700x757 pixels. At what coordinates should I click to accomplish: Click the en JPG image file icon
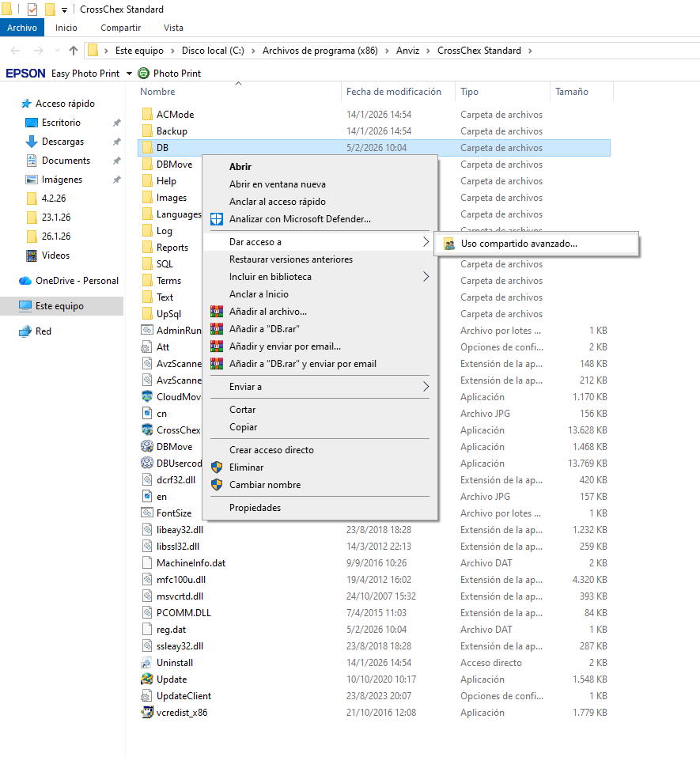[x=147, y=497]
